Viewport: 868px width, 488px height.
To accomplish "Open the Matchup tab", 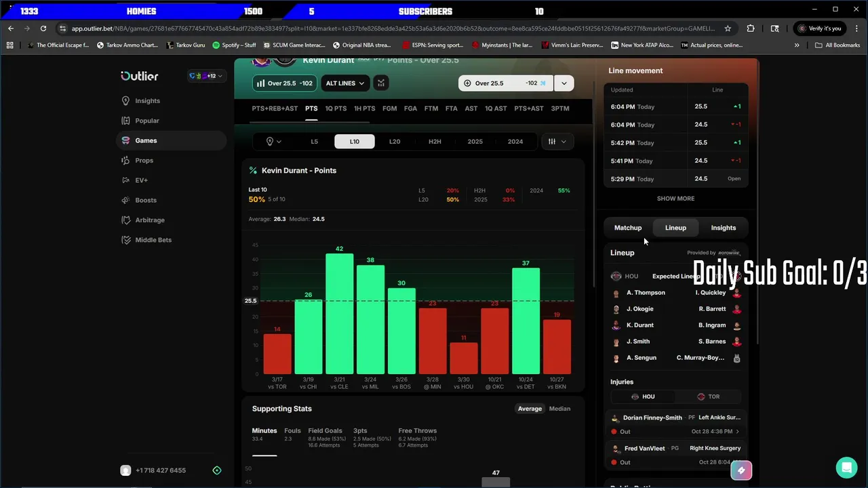I will point(628,228).
